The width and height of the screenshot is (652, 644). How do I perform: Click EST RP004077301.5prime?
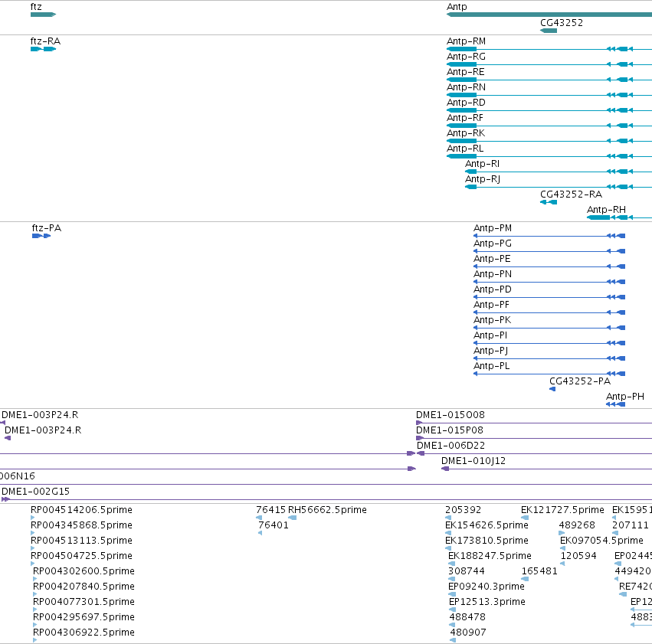(84, 602)
